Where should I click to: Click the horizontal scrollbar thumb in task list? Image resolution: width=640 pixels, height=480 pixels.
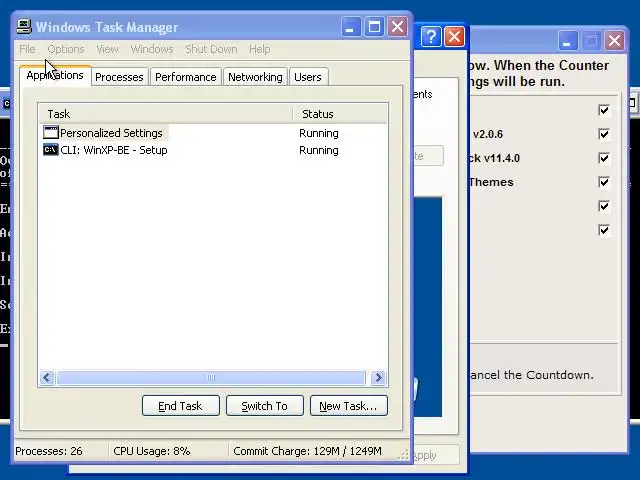(211, 378)
